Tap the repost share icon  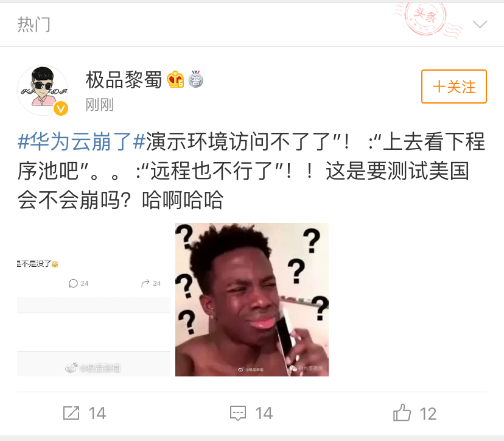[71, 413]
